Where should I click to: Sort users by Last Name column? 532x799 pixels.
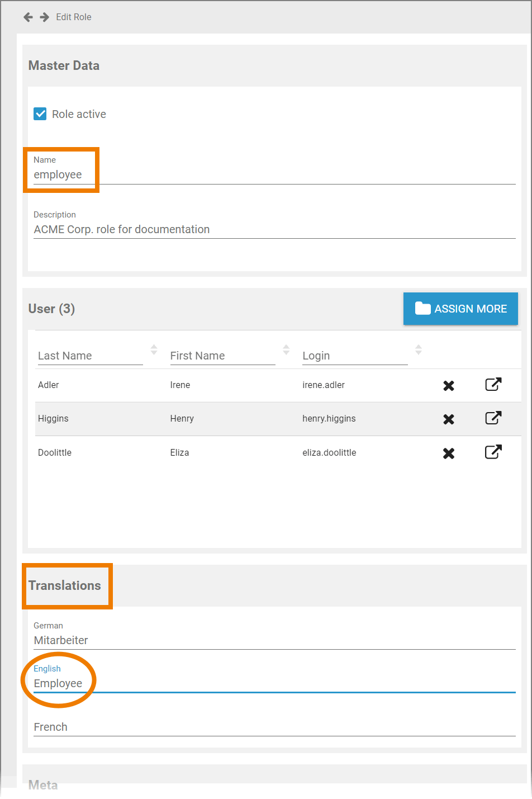point(154,350)
